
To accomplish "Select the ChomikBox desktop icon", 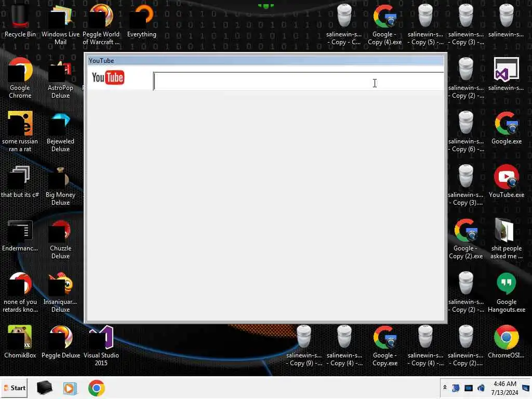I will (x=20, y=342).
